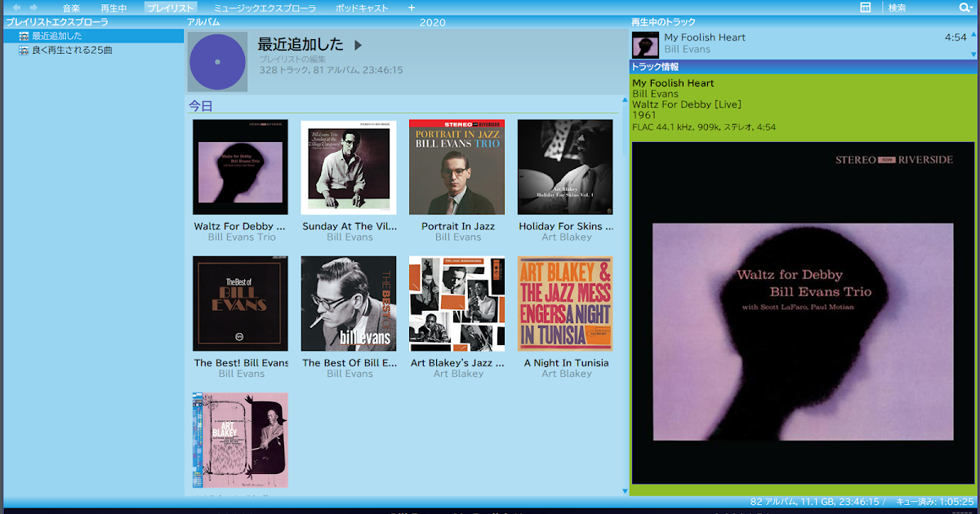Select My Foolish Heart playing track

[804, 43]
